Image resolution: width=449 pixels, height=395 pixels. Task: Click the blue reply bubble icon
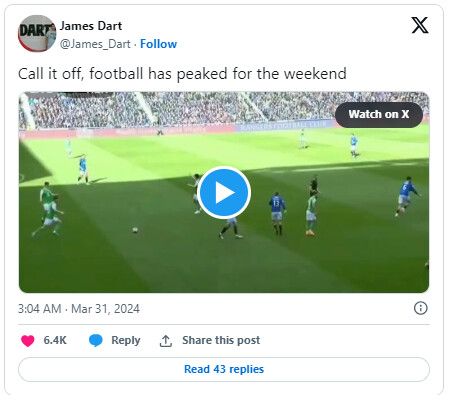pos(96,340)
